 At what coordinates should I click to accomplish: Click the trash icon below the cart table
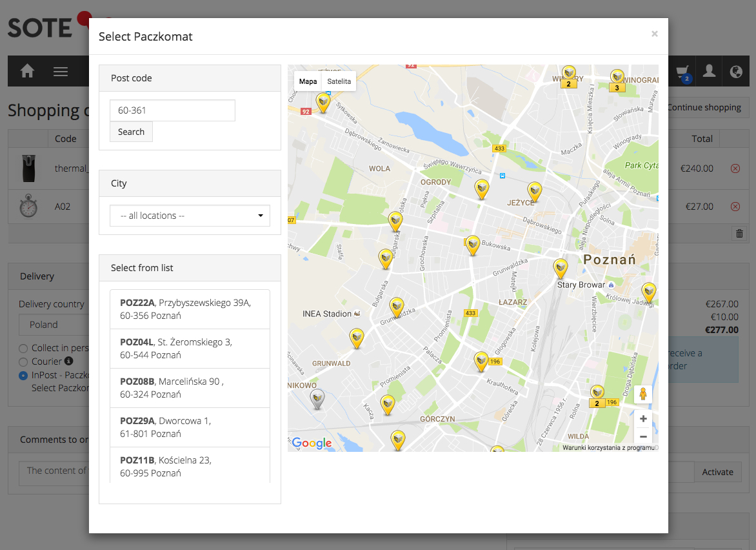tap(739, 234)
